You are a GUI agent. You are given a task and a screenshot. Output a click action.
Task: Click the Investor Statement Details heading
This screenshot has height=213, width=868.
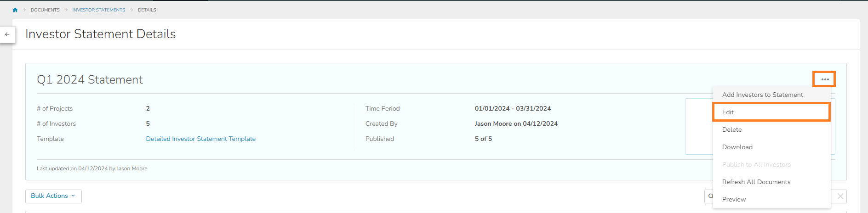(101, 34)
